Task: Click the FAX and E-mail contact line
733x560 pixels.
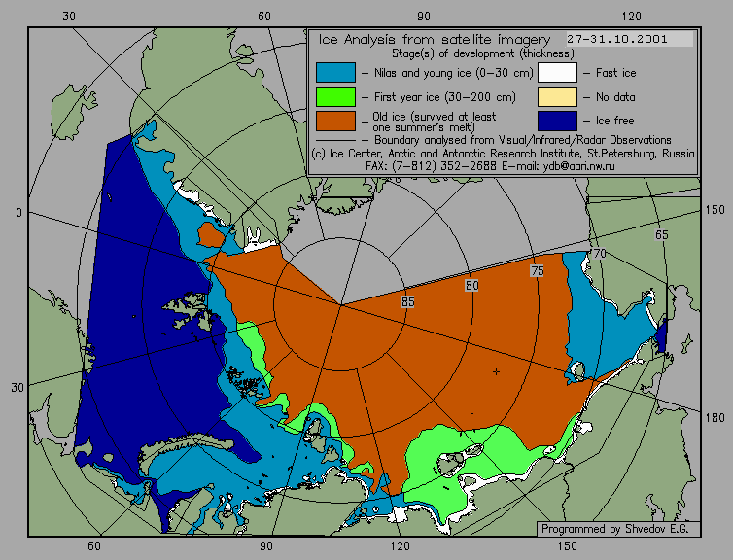Action: tap(490, 166)
